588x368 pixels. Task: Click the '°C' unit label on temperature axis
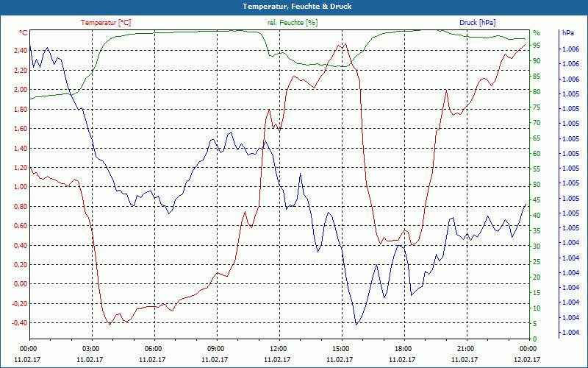(x=24, y=33)
